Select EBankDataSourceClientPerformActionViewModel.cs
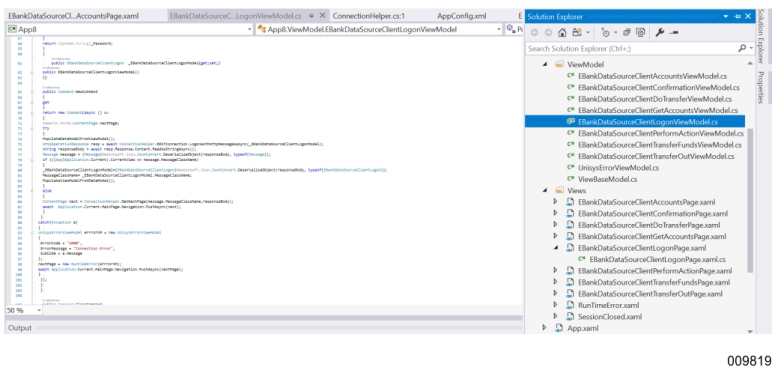 (660, 133)
